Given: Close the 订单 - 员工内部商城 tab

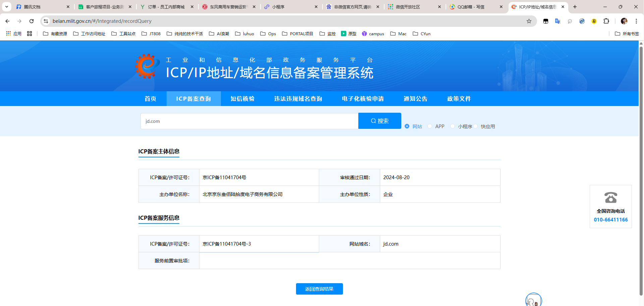Looking at the screenshot, I should pyautogui.click(x=192, y=7).
